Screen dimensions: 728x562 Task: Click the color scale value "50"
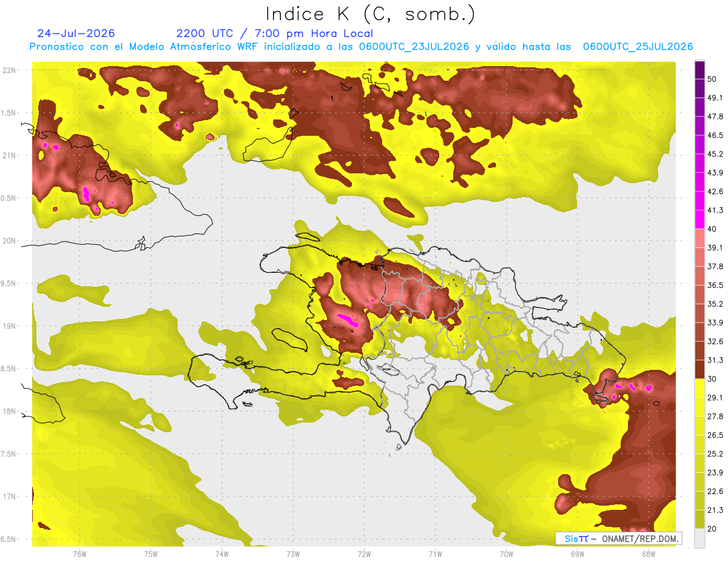[x=713, y=79]
